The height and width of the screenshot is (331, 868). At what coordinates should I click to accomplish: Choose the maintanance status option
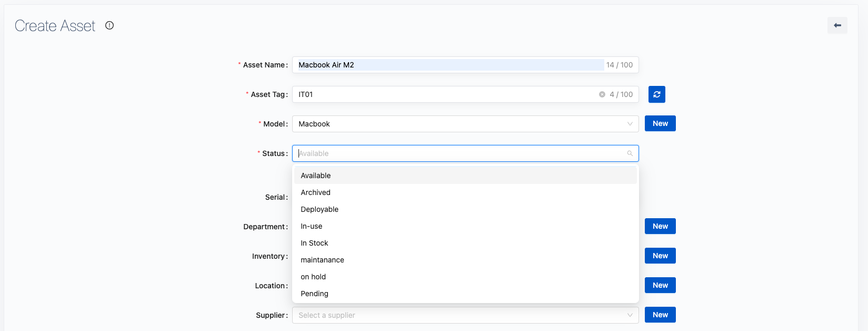click(322, 260)
